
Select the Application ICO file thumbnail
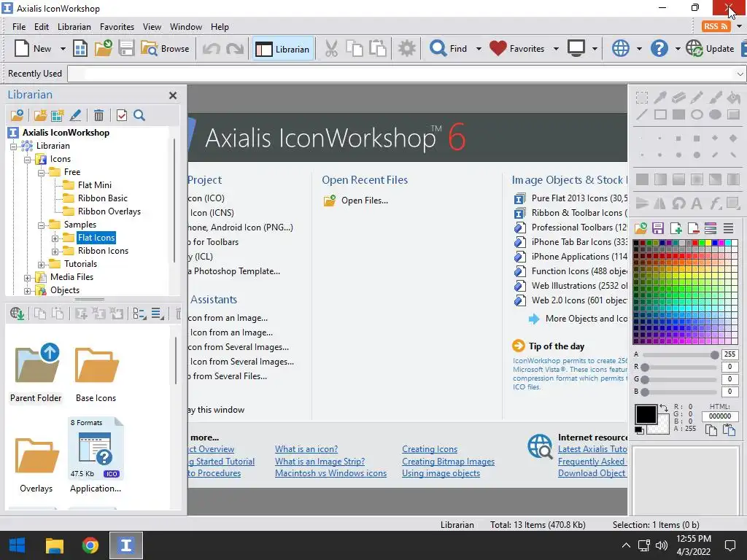click(96, 455)
